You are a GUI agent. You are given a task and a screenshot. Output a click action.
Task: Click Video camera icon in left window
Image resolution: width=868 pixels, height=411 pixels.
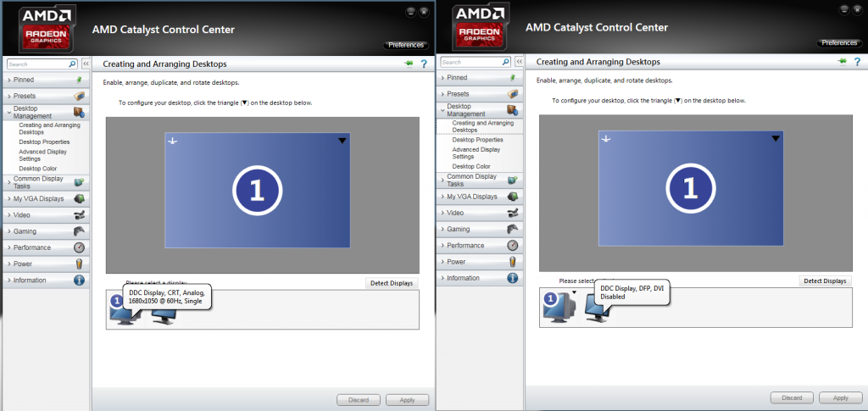click(x=79, y=214)
